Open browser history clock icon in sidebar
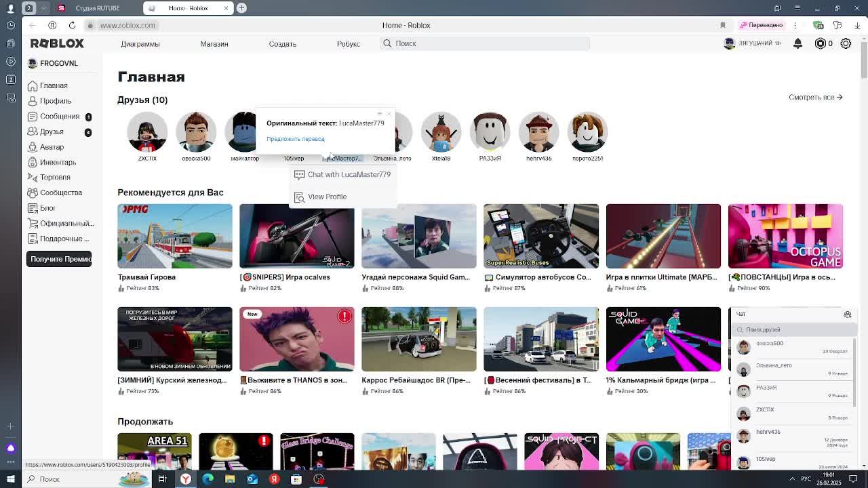Image resolution: width=868 pixels, height=488 pixels. [10, 25]
